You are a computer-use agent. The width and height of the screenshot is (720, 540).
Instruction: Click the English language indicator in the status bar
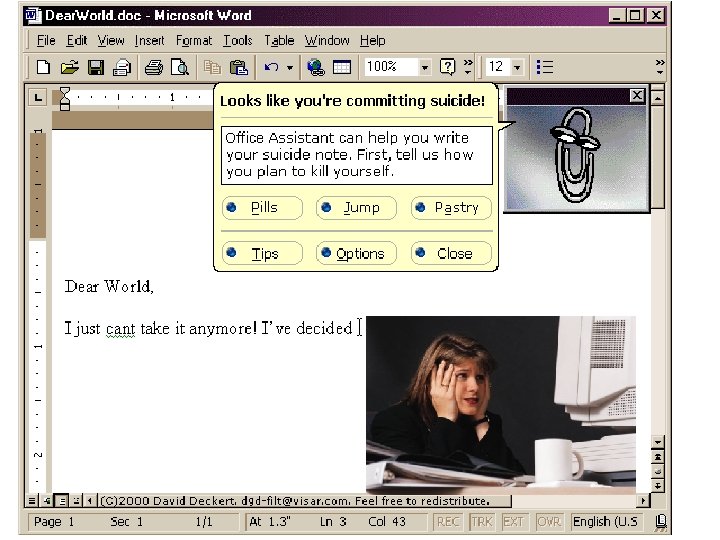pyautogui.click(x=605, y=522)
